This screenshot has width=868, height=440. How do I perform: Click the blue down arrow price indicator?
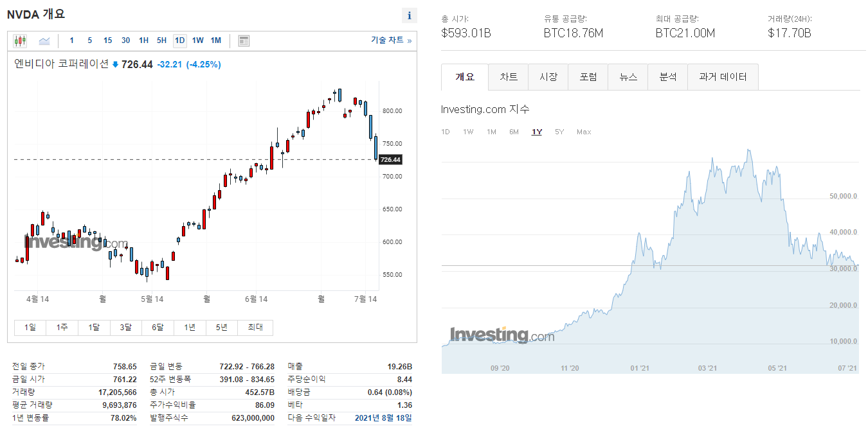pyautogui.click(x=116, y=64)
